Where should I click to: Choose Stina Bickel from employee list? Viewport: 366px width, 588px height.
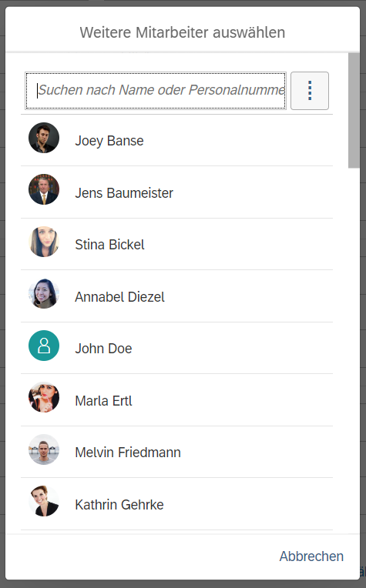click(x=176, y=244)
